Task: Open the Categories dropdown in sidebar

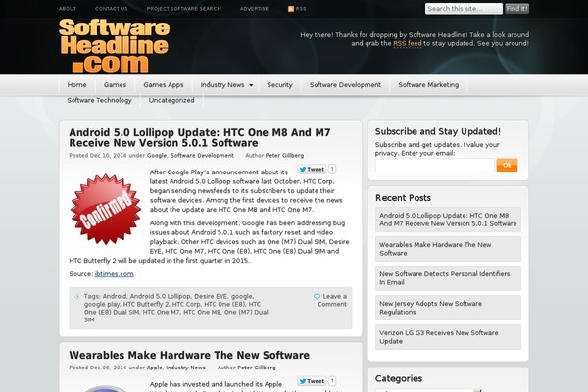Action: (x=428, y=390)
